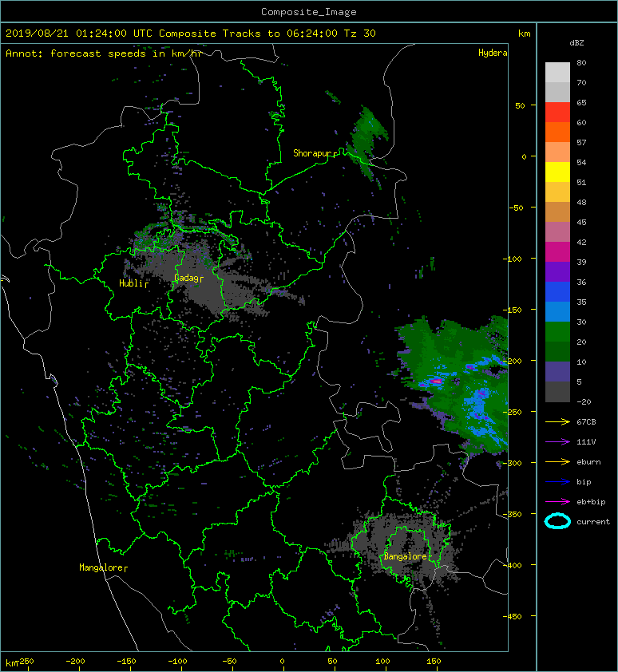The image size is (618, 672).
Task: Click the blue bip arrow legend icon
Action: 557,482
